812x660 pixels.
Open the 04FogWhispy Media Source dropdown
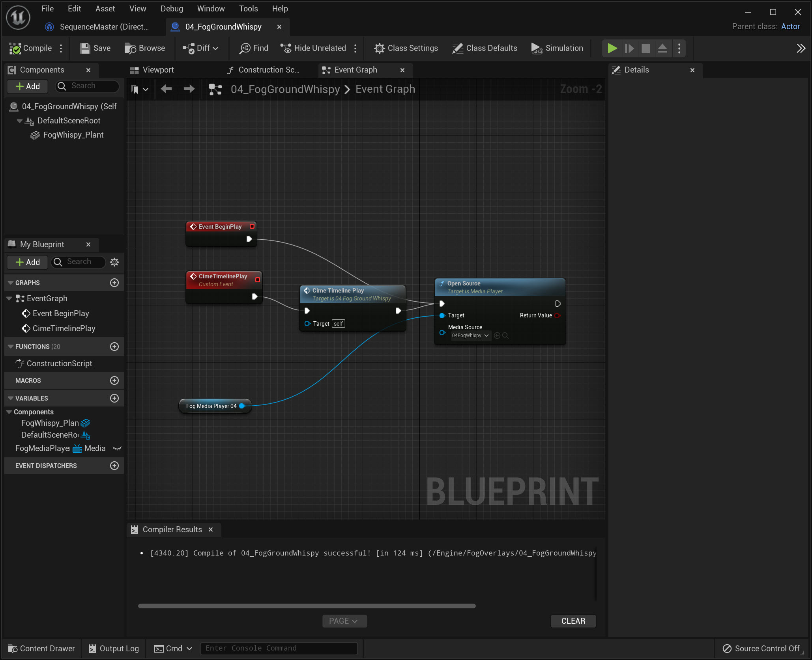click(x=470, y=336)
